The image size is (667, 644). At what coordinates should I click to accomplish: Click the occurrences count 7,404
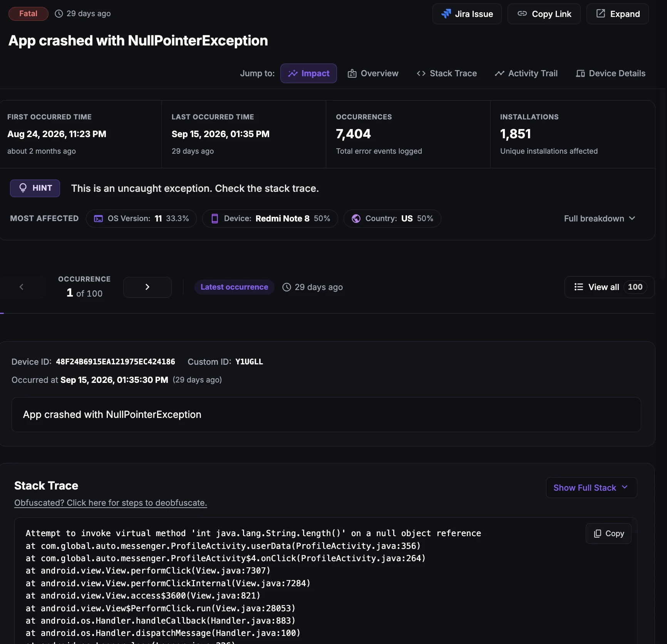tap(353, 134)
